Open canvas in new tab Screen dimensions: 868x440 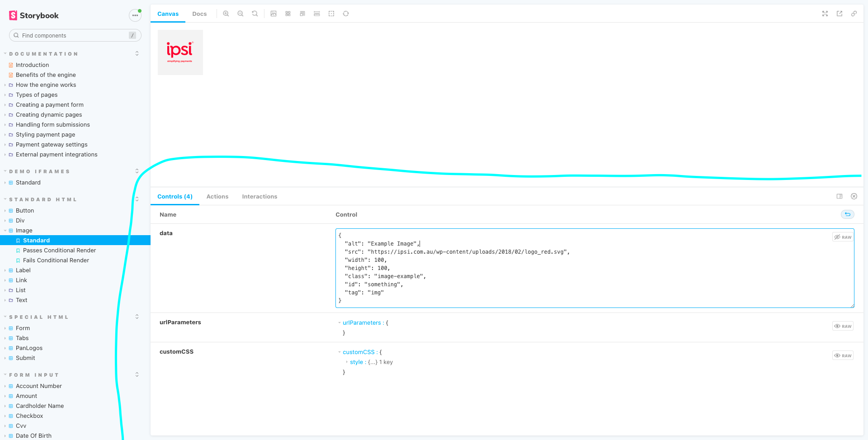coord(840,14)
